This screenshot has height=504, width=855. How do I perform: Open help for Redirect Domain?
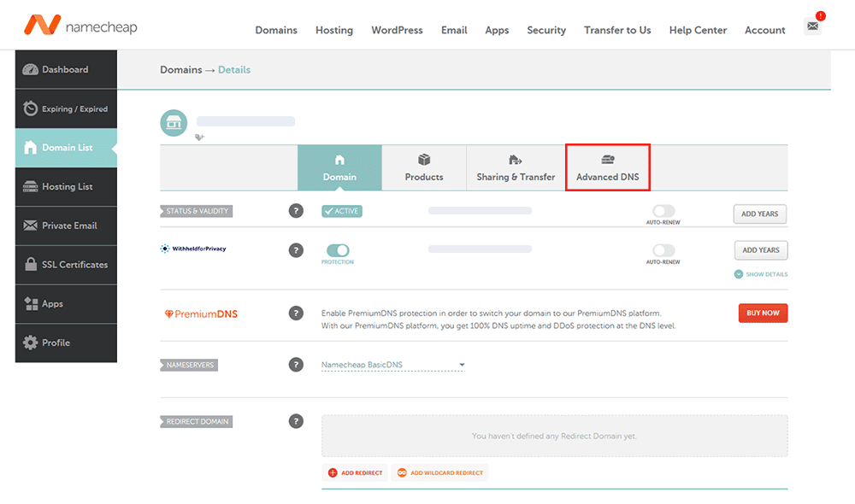pos(296,421)
